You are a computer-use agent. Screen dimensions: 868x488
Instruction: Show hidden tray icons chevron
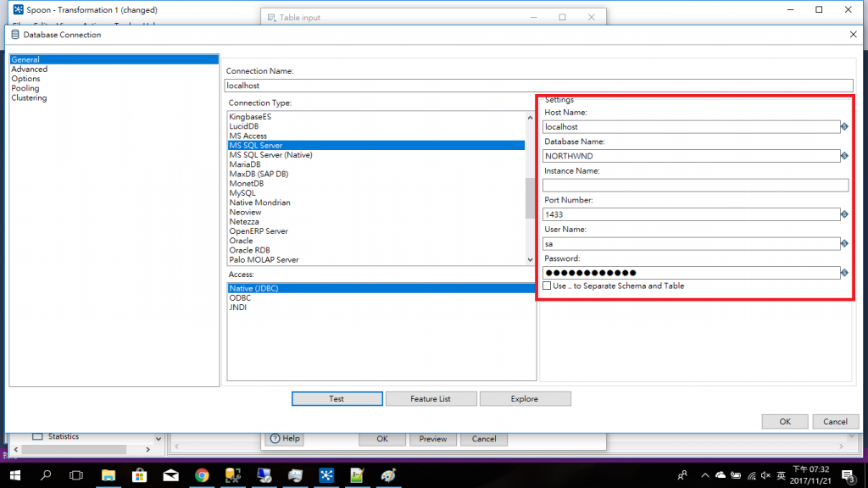(x=704, y=475)
